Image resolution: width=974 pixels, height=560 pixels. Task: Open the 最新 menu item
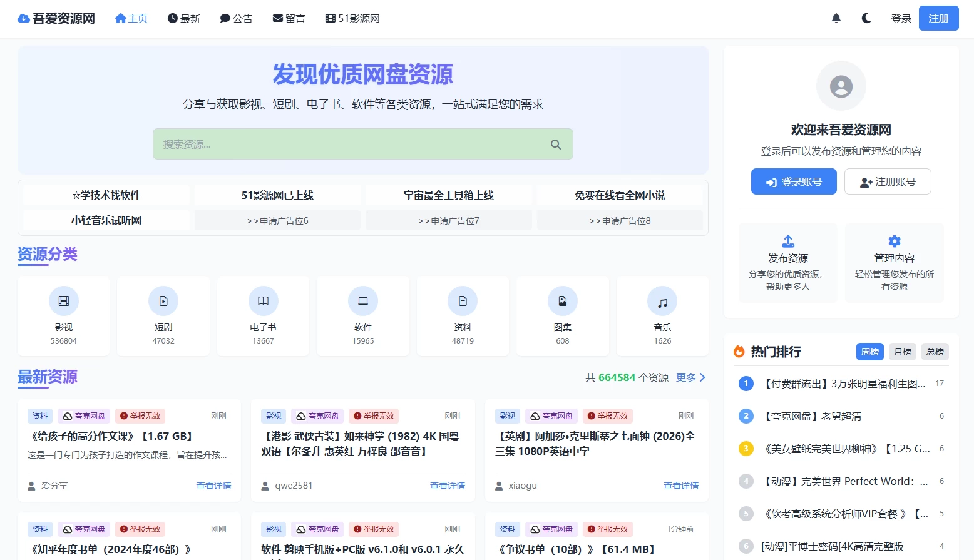click(184, 18)
